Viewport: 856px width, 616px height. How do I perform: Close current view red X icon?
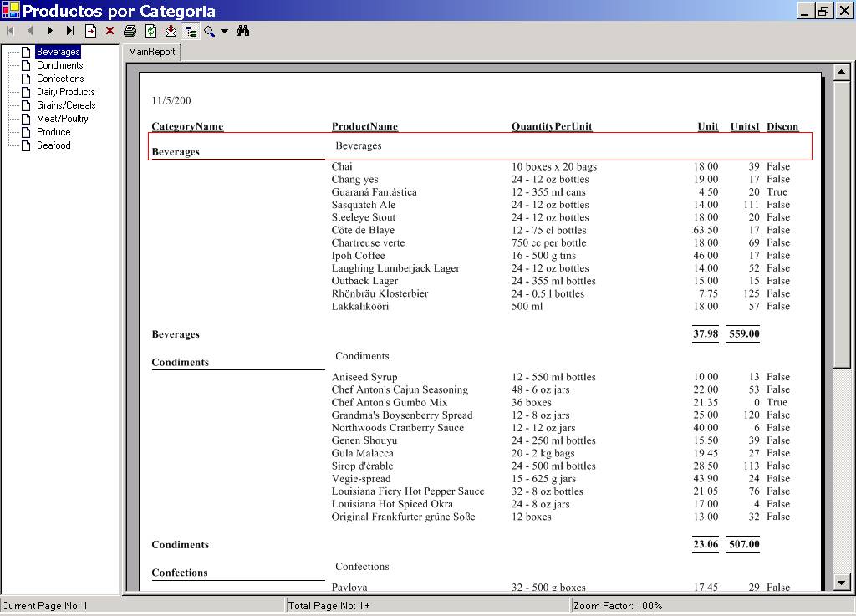click(x=110, y=31)
